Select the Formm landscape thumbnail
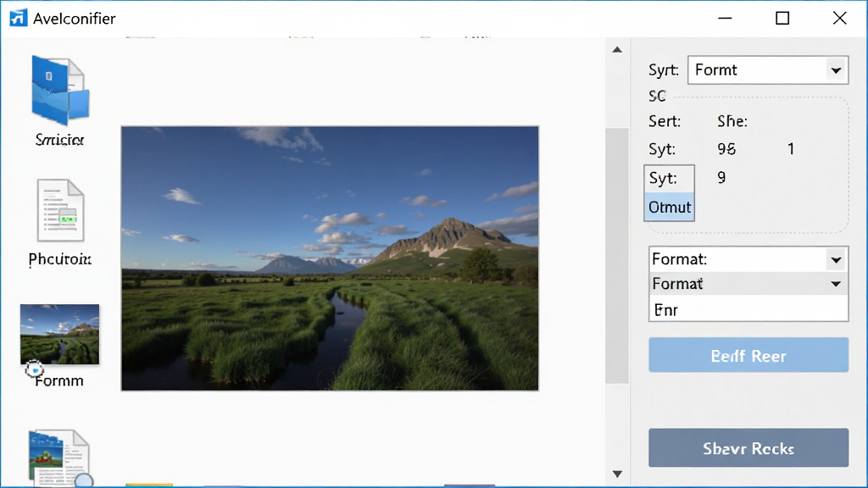868x488 pixels. 60,334
